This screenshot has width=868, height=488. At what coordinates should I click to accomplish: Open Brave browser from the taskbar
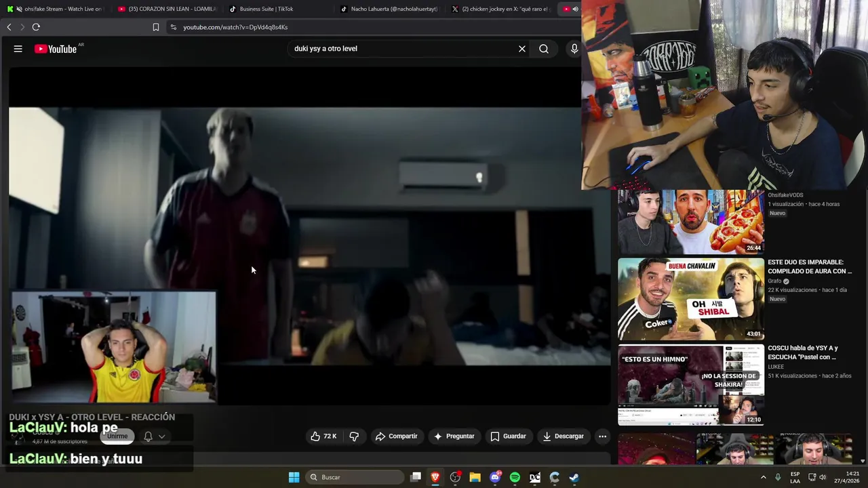point(435,477)
